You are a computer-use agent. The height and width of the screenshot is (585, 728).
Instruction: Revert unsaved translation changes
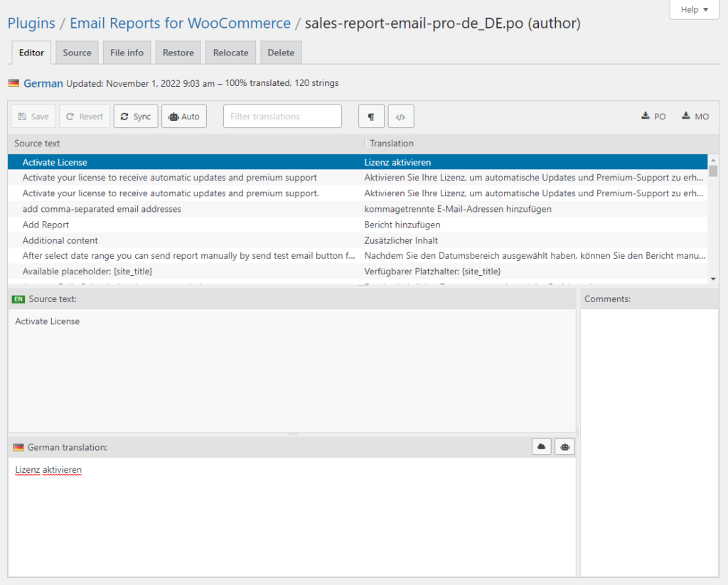pos(84,116)
